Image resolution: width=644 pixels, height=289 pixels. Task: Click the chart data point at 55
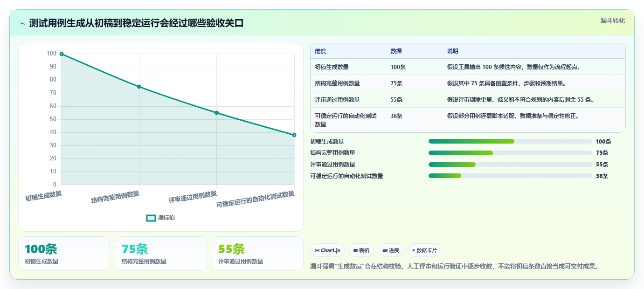216,113
